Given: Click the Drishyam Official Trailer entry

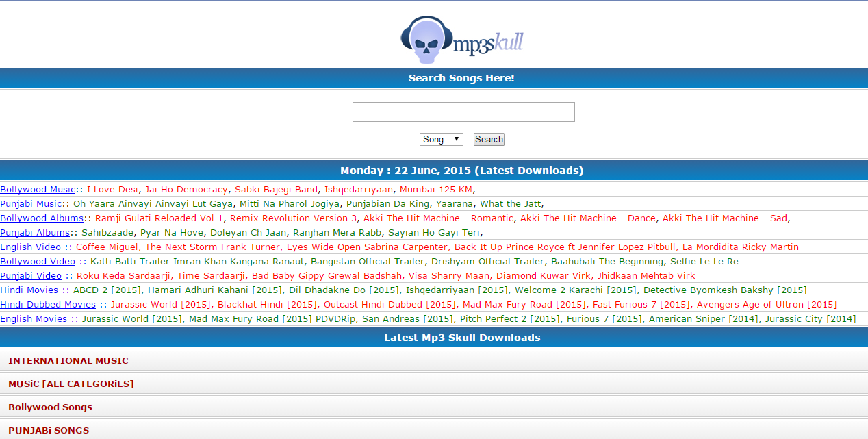Looking at the screenshot, I should 489,261.
